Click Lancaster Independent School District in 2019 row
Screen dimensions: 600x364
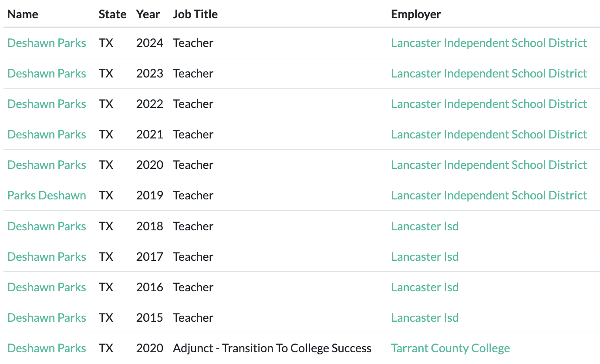pos(489,195)
